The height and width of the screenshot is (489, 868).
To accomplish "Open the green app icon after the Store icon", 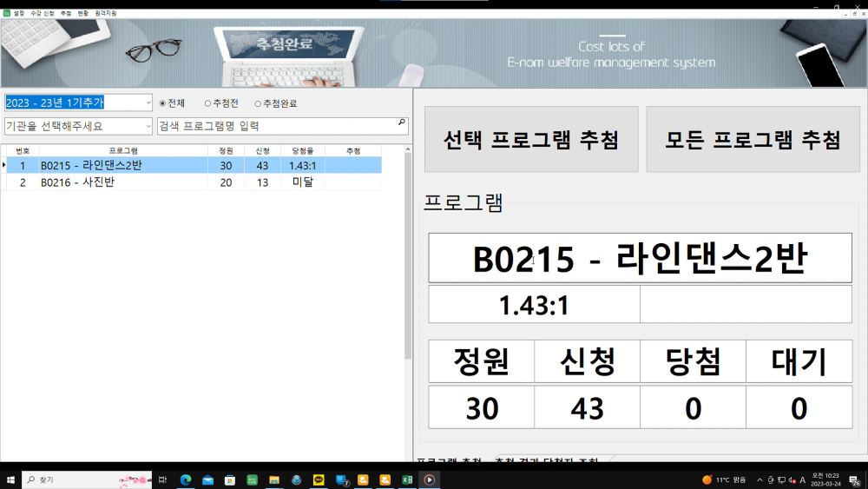I will (x=252, y=479).
